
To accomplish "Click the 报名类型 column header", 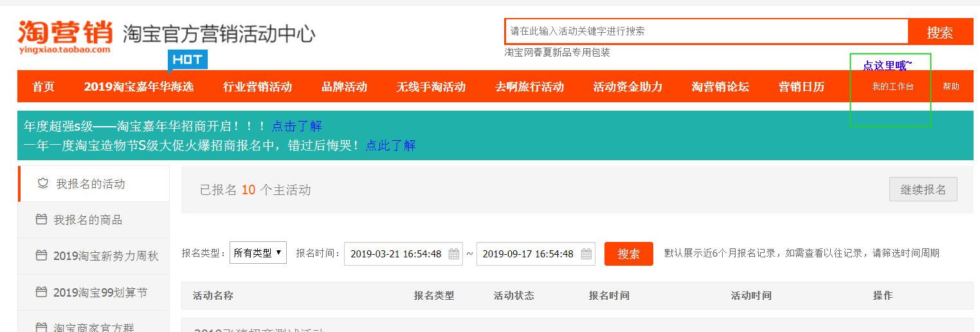I will (434, 296).
